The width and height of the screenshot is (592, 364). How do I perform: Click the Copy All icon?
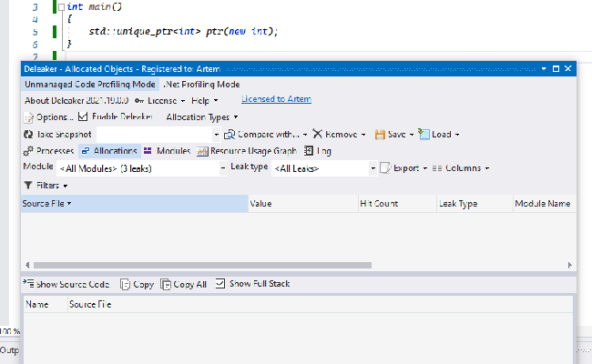click(166, 284)
